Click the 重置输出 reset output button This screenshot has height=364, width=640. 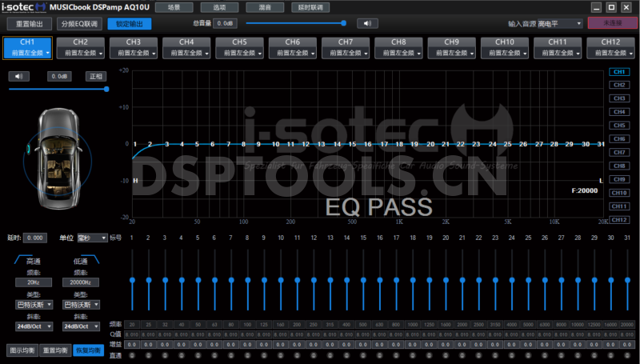click(x=30, y=24)
